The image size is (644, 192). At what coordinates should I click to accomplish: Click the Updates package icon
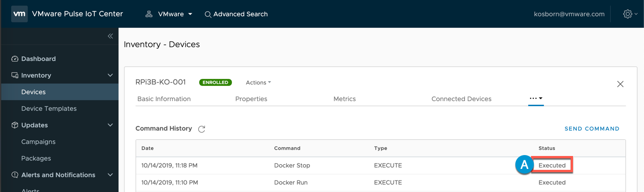[15, 125]
